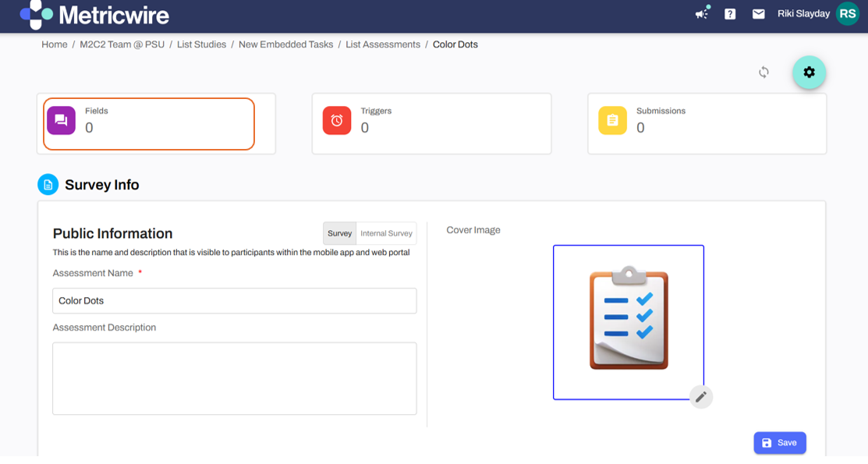The image size is (868, 464).
Task: Click the Assessment Name input field
Action: point(234,301)
